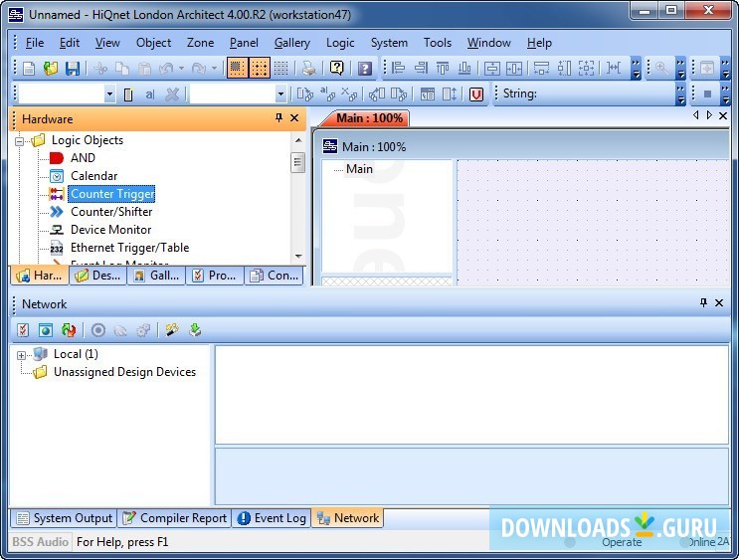Viewport: 739px width, 560px height.
Task: Open String toolbar overflow options
Action: pos(680,93)
